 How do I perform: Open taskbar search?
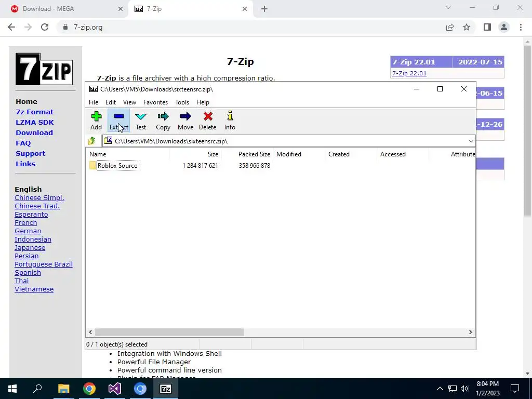(37, 389)
